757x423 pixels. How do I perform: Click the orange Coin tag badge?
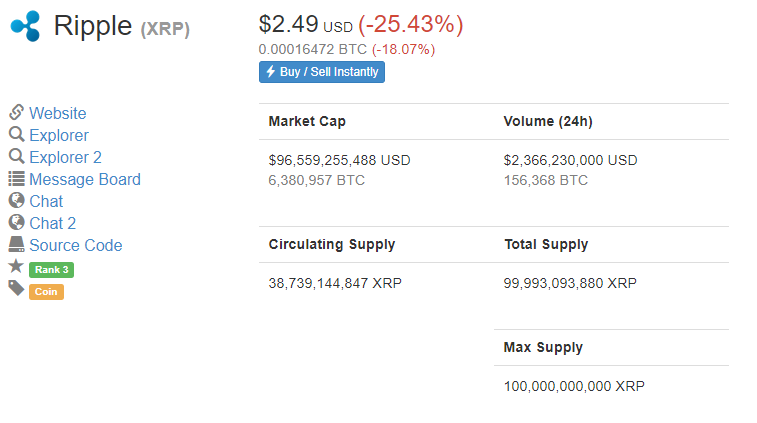(x=46, y=292)
